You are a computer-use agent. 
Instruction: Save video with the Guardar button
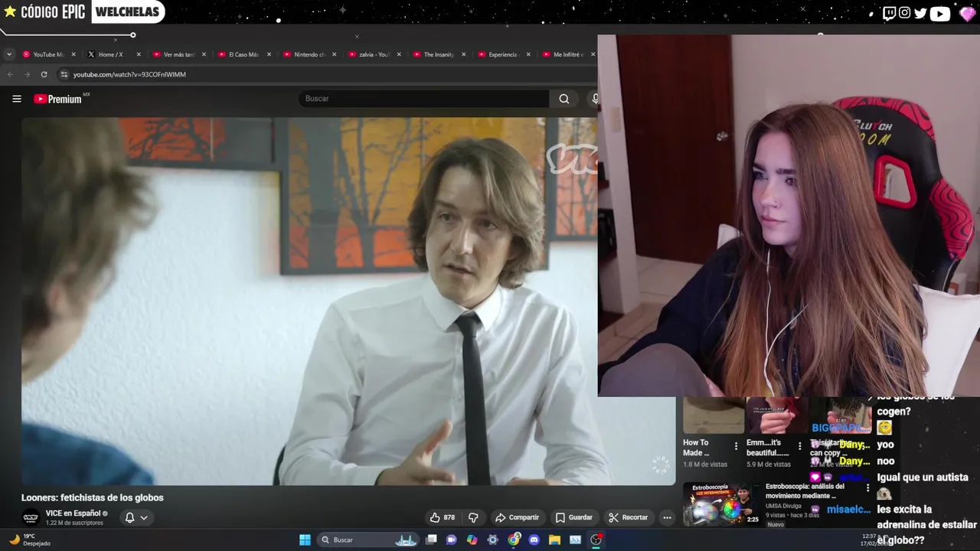click(x=573, y=517)
